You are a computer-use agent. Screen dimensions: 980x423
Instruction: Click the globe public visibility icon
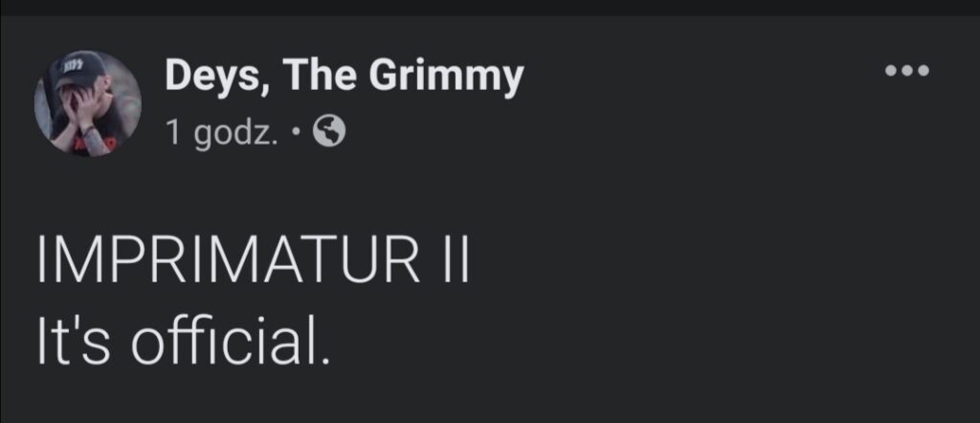[329, 132]
